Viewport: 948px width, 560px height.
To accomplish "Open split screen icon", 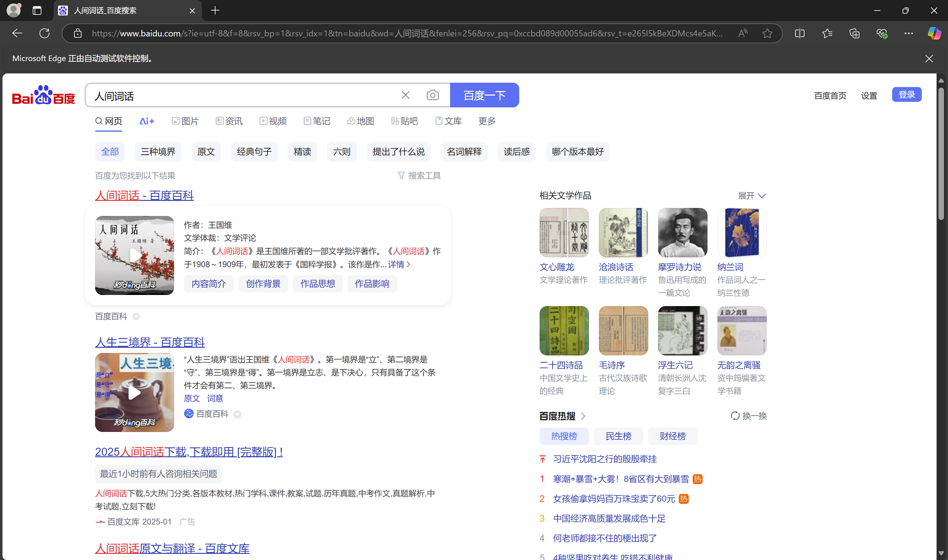I will tap(800, 33).
